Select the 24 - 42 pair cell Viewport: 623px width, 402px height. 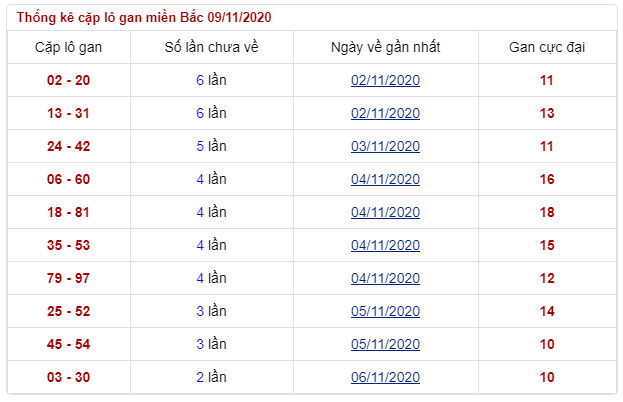(x=68, y=146)
